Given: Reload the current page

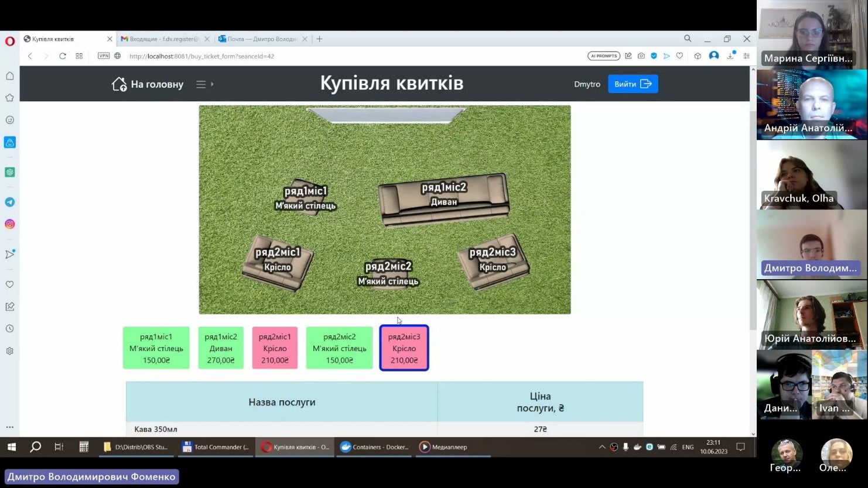Looking at the screenshot, I should coord(63,56).
